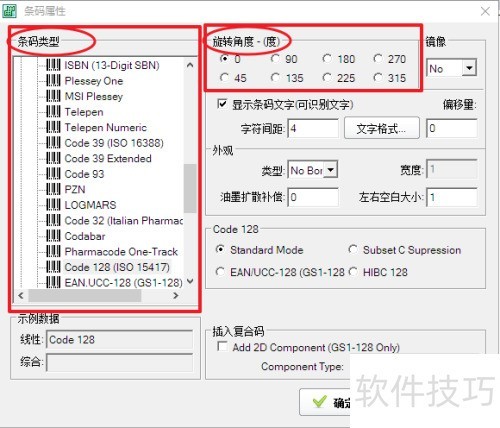The height and width of the screenshot is (428, 500).
Task: Click the barcode icon beside Code 39 Extended
Action: [53, 158]
